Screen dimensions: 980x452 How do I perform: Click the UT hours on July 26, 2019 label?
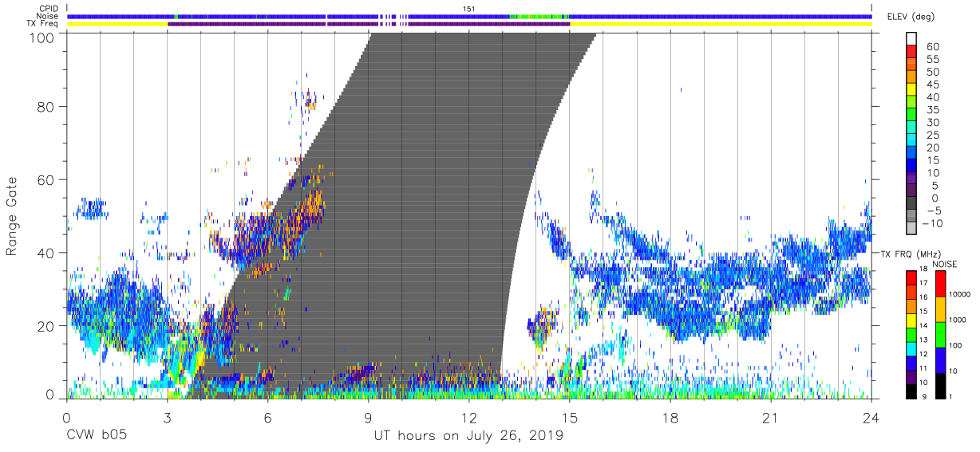pos(468,436)
